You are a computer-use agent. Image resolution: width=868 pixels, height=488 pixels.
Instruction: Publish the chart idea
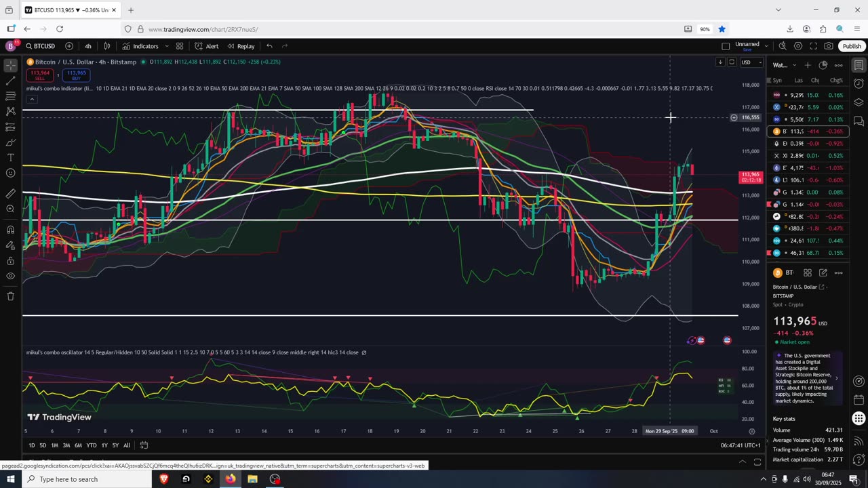(x=852, y=46)
